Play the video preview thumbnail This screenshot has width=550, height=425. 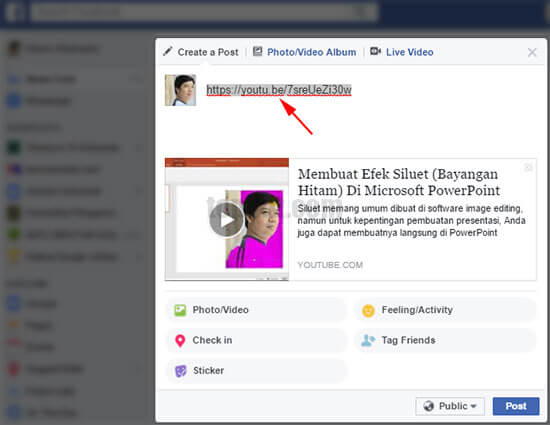click(x=227, y=220)
